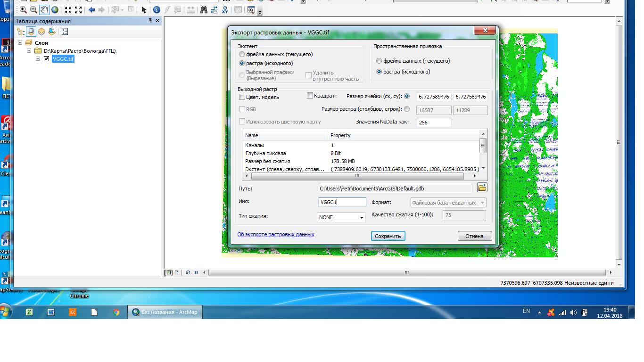
Task: Close the Table of Contents panel
Action: [x=157, y=21]
